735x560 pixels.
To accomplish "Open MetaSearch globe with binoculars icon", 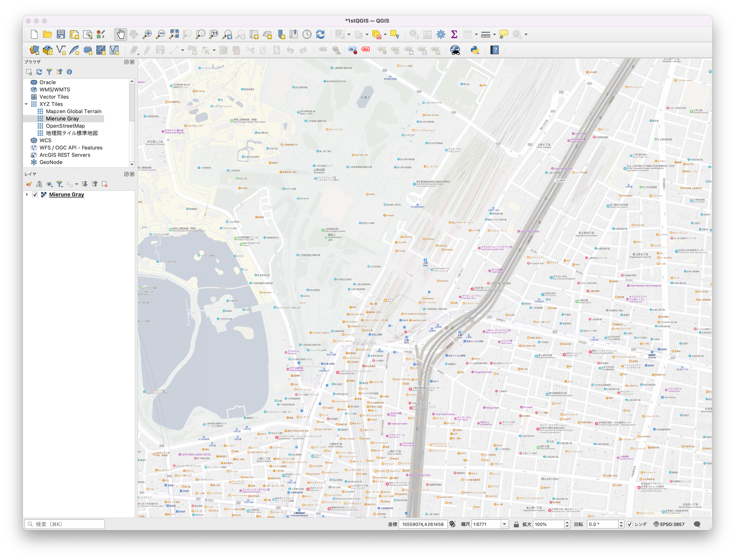I will (455, 50).
